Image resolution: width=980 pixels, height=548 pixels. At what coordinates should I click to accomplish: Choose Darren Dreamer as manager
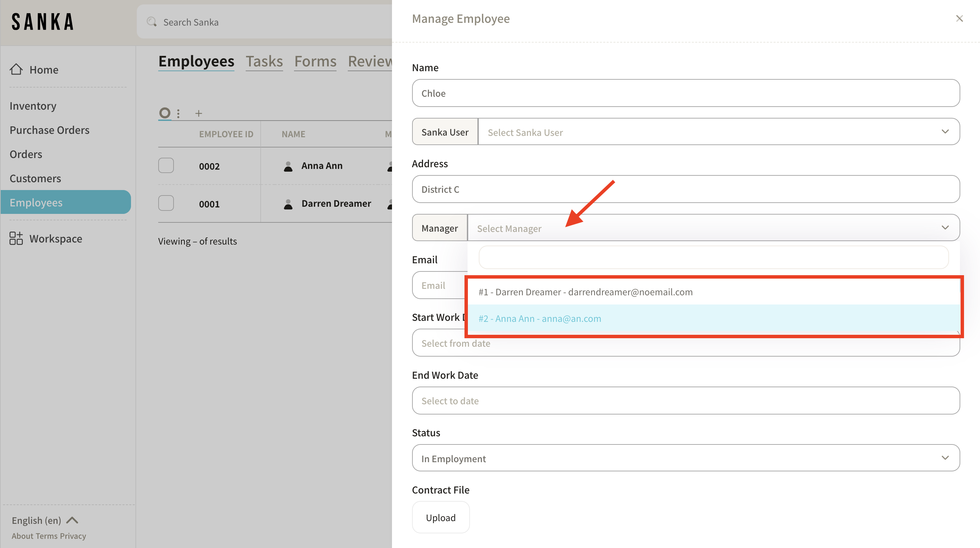click(x=713, y=292)
